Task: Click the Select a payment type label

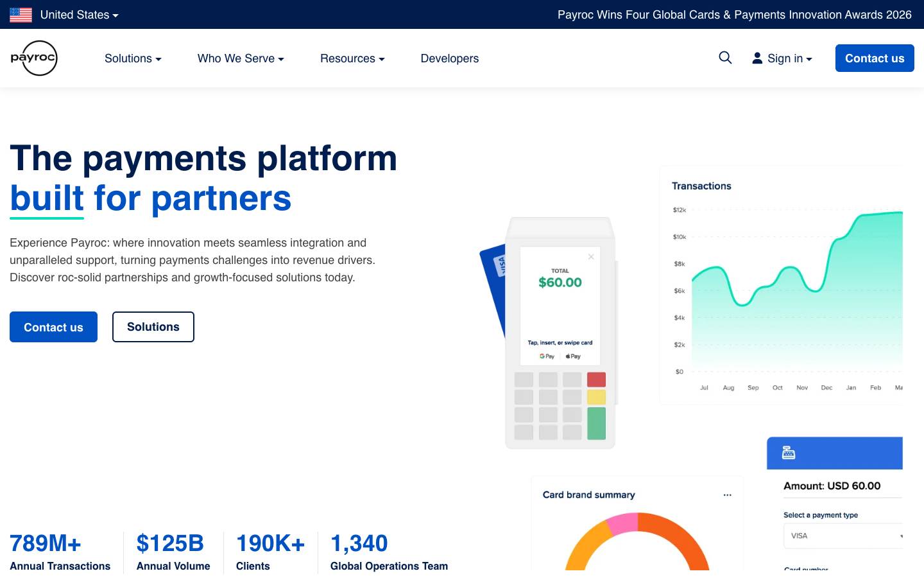Action: 821,515
